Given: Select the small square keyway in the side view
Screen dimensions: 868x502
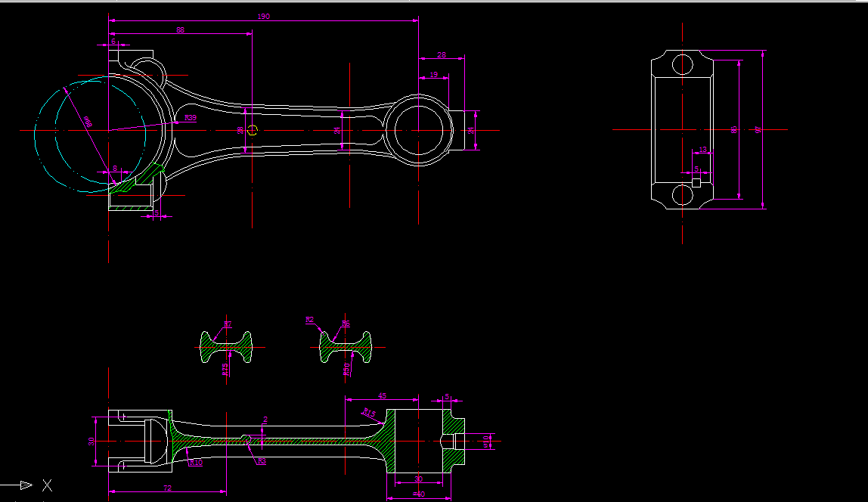Looking at the screenshot, I should point(696,183).
